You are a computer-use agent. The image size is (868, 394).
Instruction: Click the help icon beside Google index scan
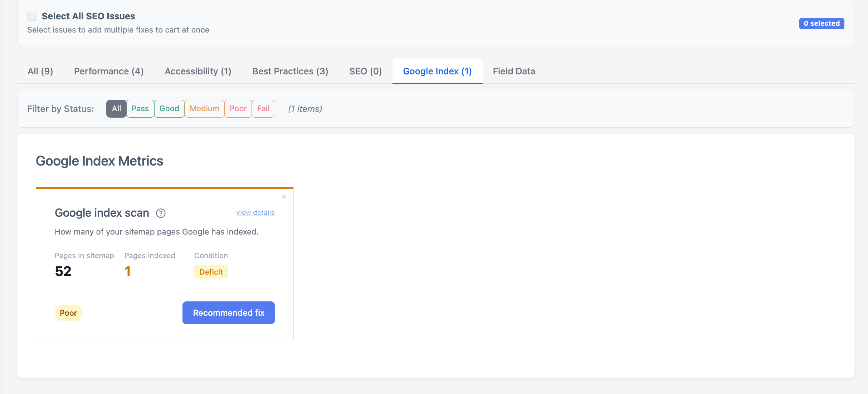click(161, 213)
